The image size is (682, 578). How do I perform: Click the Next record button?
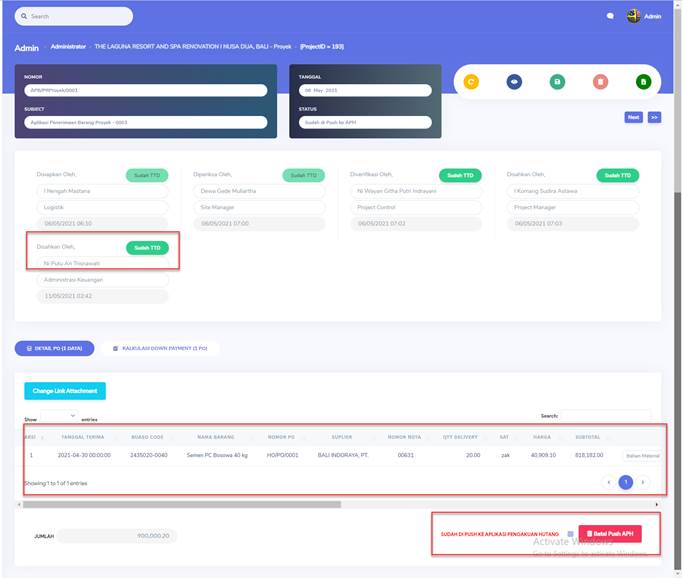tap(633, 117)
